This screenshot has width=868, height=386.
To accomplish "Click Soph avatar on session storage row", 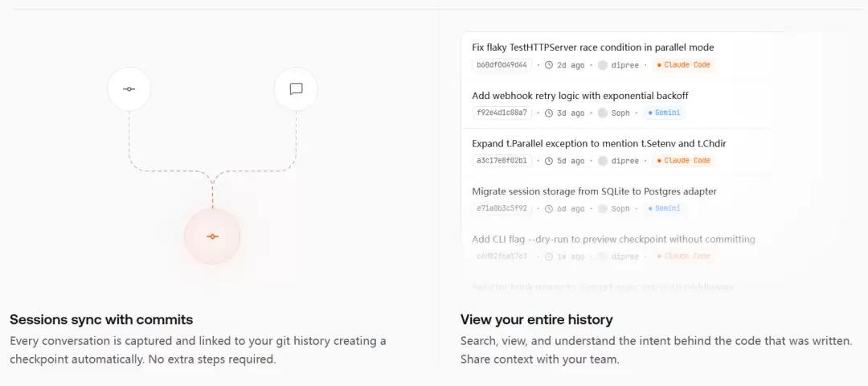I will coord(602,209).
